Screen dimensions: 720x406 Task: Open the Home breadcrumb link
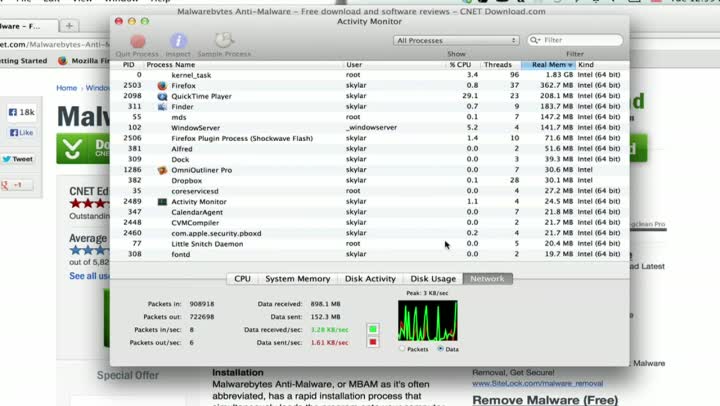click(x=67, y=88)
